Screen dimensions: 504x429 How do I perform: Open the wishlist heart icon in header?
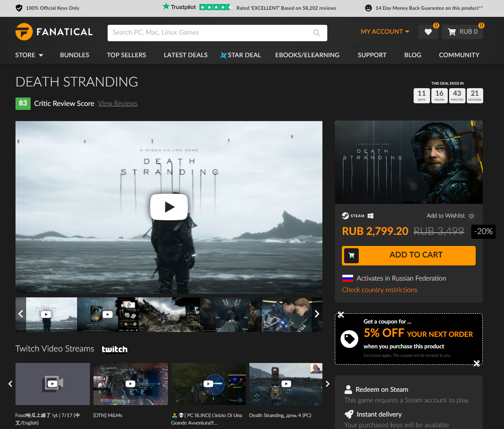(x=428, y=32)
